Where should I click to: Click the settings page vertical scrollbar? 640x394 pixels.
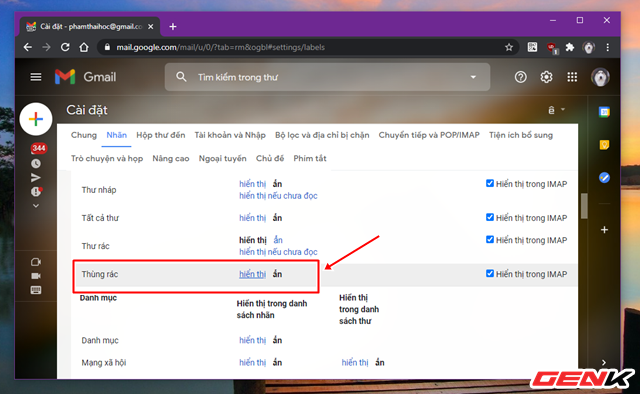[x=584, y=206]
